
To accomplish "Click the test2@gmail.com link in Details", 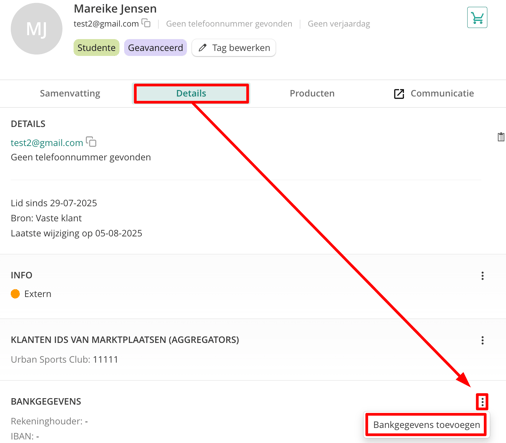I will 47,143.
